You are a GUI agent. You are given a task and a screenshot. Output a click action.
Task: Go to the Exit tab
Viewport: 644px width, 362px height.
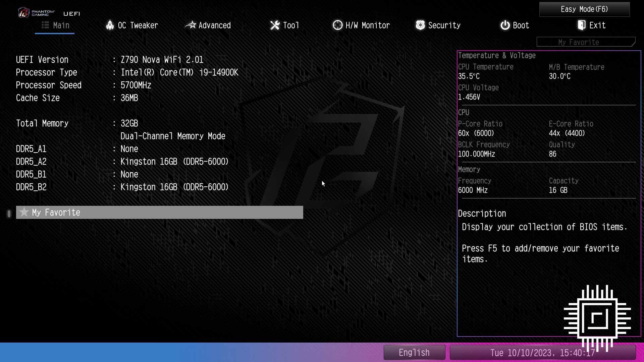591,25
